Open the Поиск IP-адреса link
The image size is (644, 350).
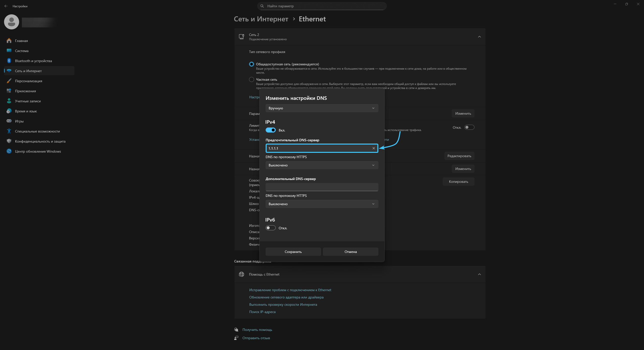[x=262, y=312]
